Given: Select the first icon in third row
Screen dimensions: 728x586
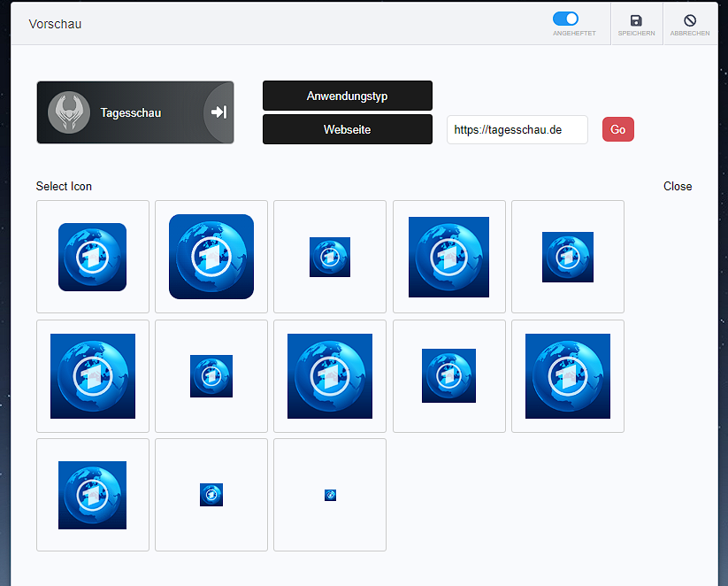Looking at the screenshot, I should click(x=93, y=495).
